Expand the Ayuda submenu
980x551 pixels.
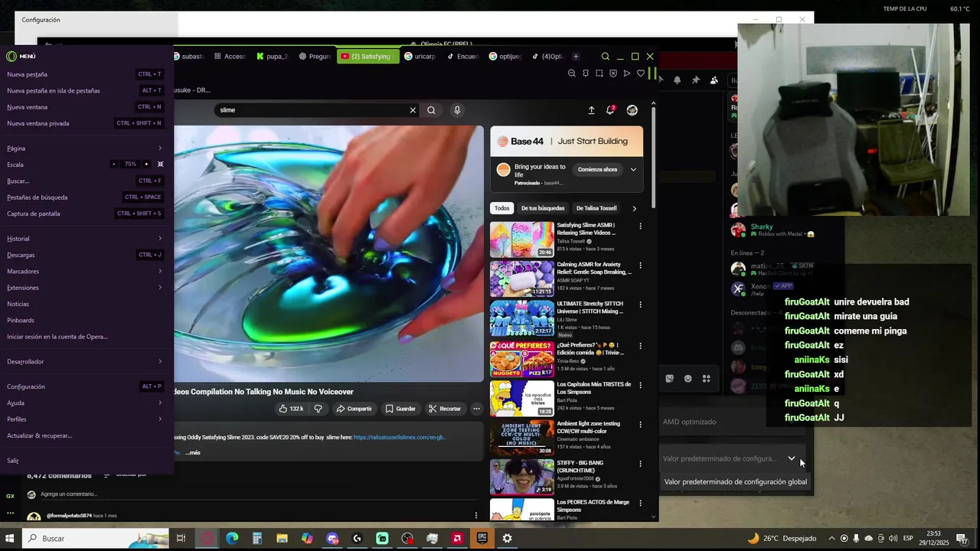pyautogui.click(x=160, y=403)
